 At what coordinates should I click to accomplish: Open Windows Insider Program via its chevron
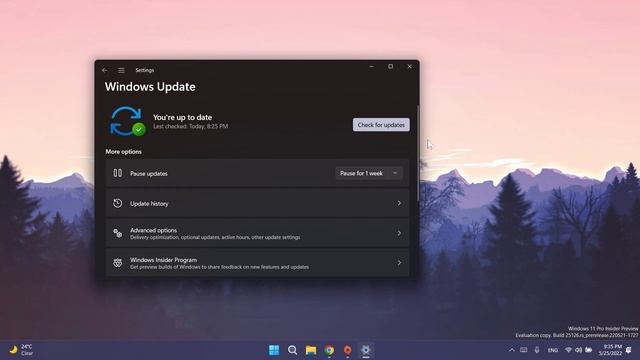click(399, 263)
